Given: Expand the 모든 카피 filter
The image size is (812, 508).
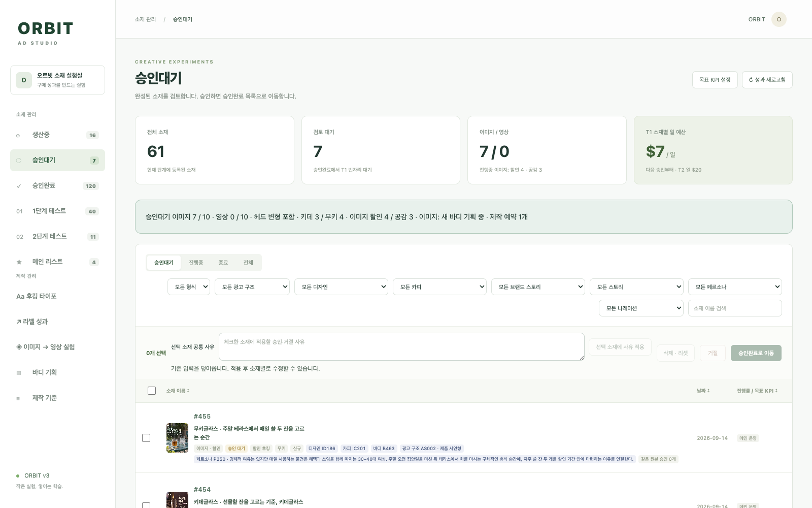Looking at the screenshot, I should coord(439,287).
